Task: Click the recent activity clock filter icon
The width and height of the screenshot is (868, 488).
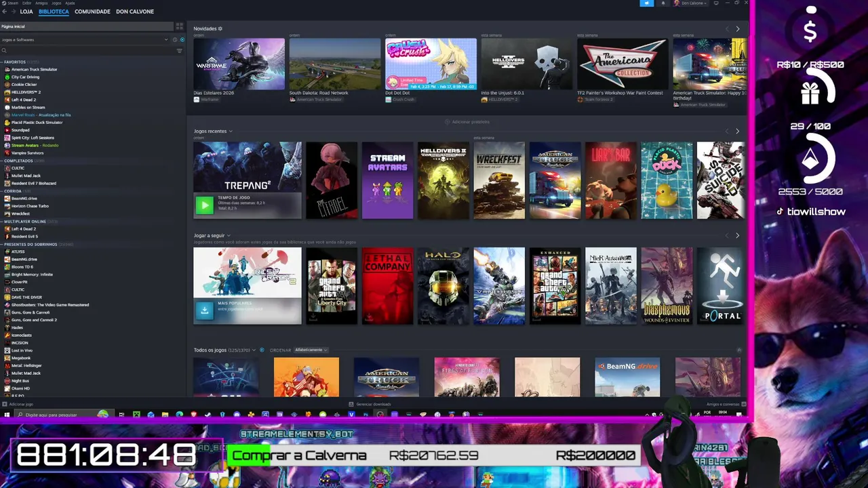Action: coord(175,40)
